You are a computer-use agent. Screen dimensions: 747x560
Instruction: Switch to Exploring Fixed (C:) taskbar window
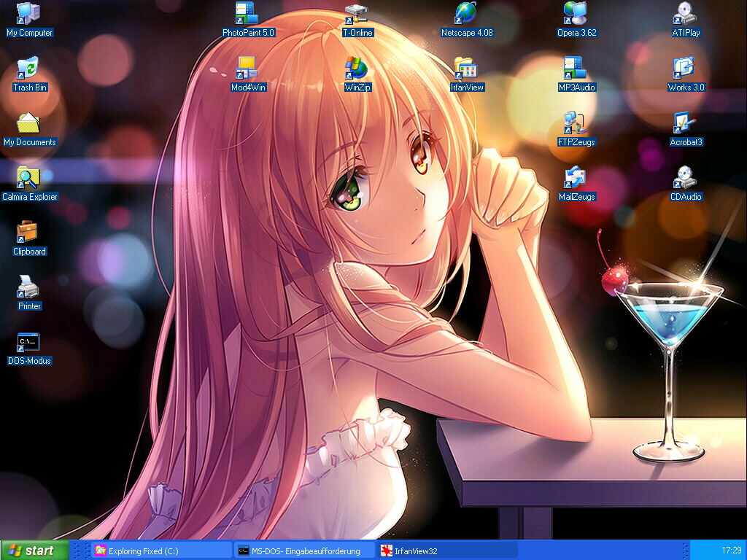[x=161, y=551]
